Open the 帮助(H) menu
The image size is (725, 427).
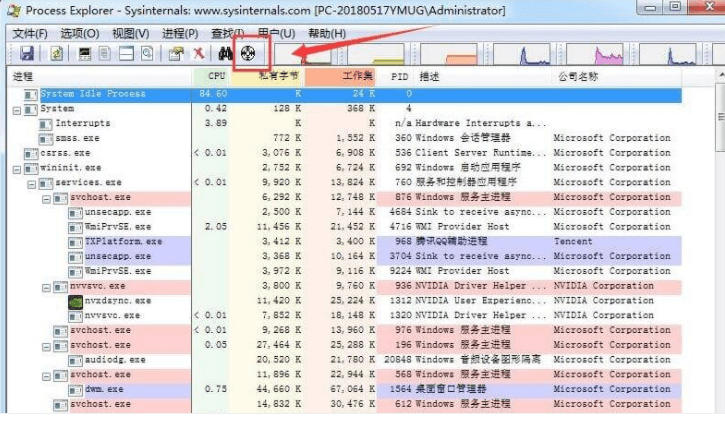coord(327,33)
